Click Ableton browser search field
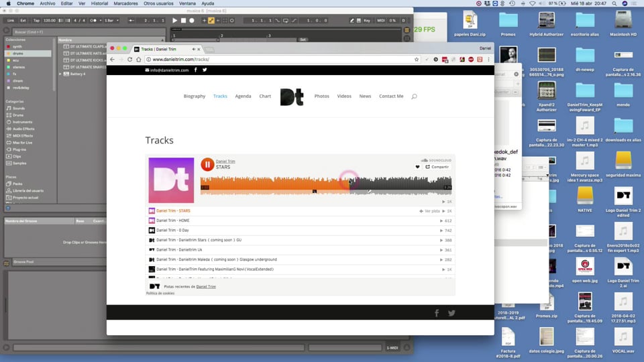Image resolution: width=644 pixels, height=362 pixels. coord(89,32)
